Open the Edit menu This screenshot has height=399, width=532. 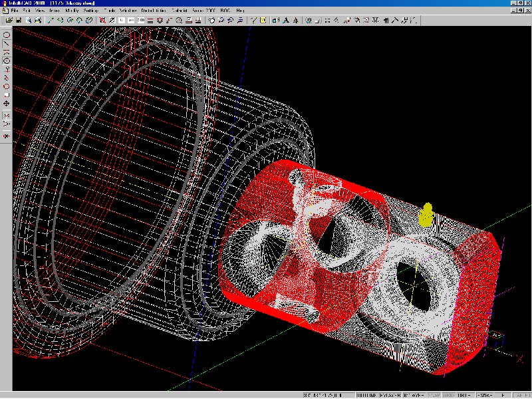(x=27, y=11)
